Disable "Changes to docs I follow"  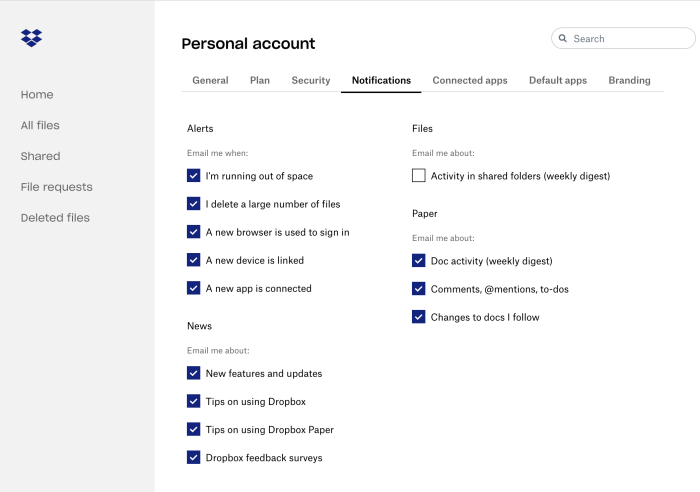(418, 317)
